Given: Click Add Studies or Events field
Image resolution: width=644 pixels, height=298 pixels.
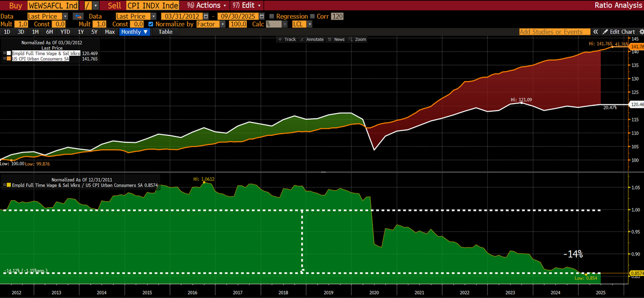Looking at the screenshot, I should point(554,32).
